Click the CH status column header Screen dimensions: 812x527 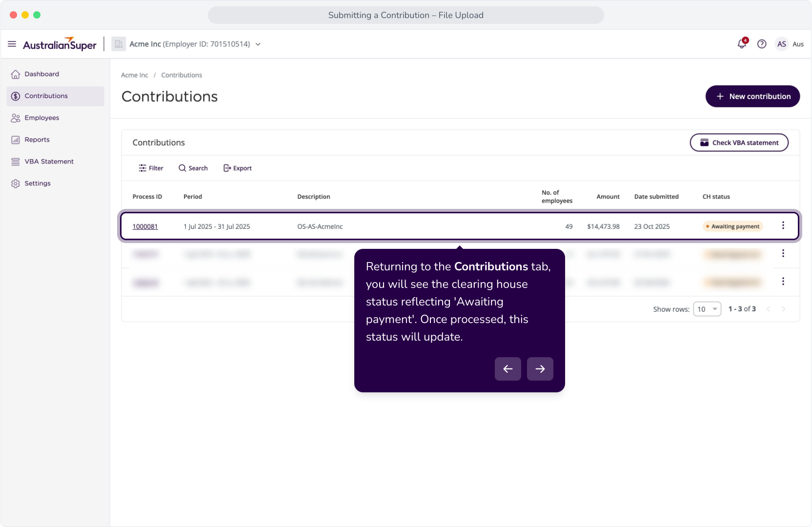click(716, 197)
